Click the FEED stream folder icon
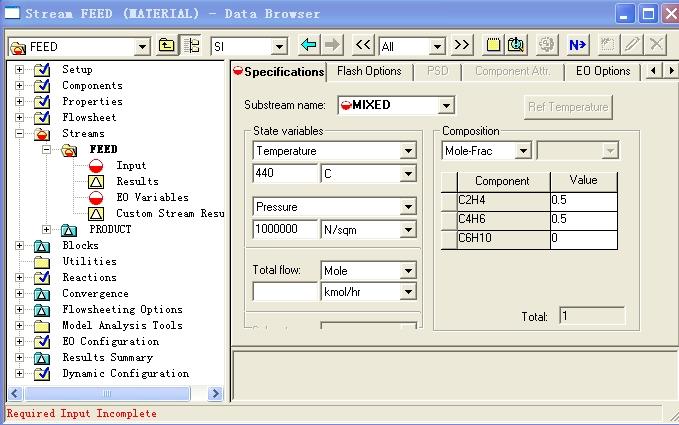 point(69,150)
